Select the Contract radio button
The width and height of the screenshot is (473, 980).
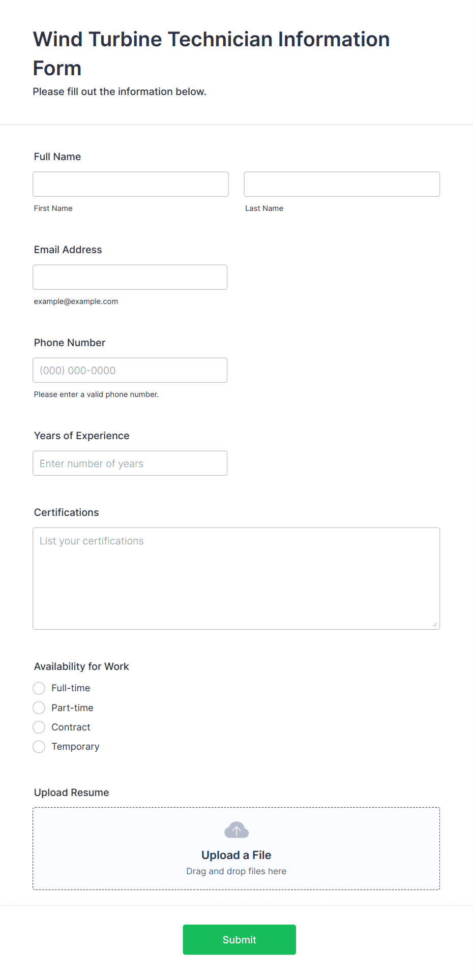click(x=39, y=727)
